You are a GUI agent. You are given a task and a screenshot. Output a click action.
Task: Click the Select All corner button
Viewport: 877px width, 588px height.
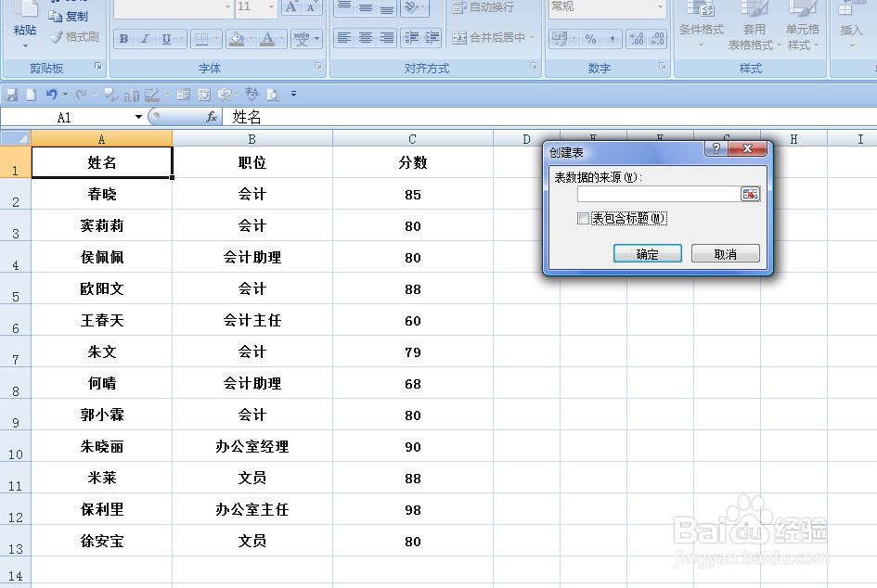click(x=16, y=138)
